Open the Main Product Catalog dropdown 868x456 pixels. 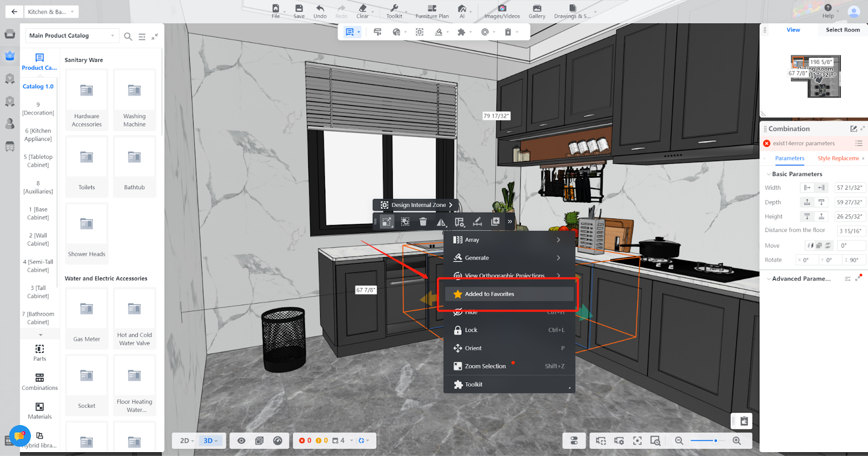pyautogui.click(x=72, y=36)
